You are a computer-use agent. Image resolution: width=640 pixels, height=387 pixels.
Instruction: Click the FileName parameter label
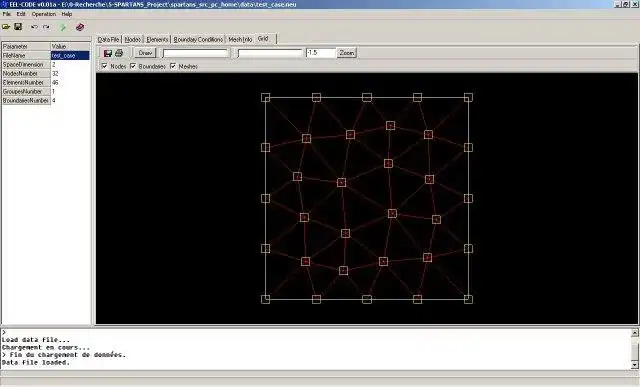(26, 56)
